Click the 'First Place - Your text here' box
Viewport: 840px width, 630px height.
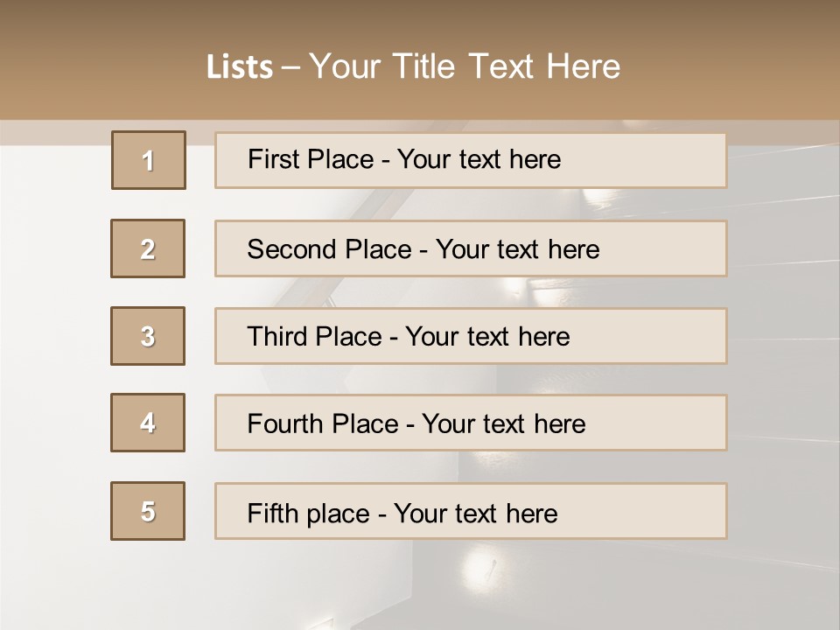point(471,161)
